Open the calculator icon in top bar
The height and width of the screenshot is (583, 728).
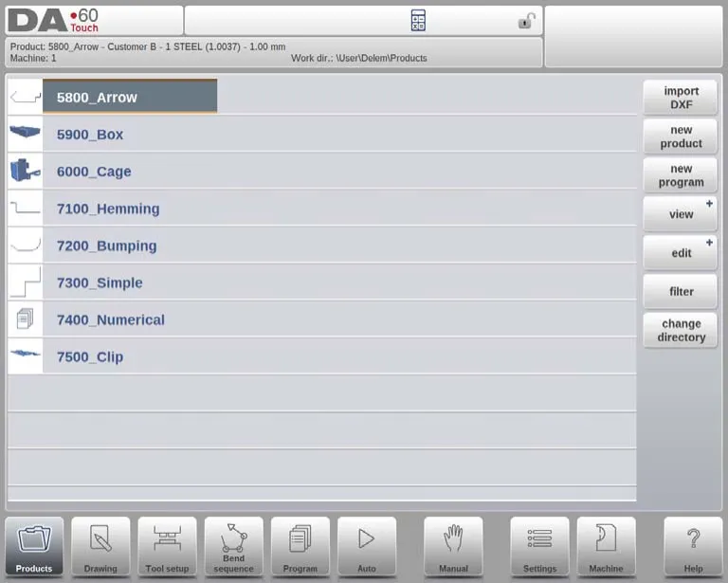[x=418, y=21]
